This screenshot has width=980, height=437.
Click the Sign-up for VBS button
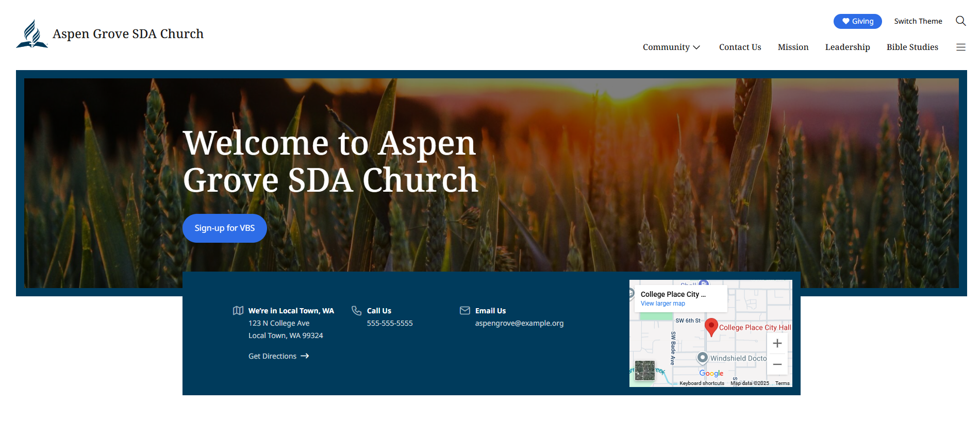tap(225, 228)
